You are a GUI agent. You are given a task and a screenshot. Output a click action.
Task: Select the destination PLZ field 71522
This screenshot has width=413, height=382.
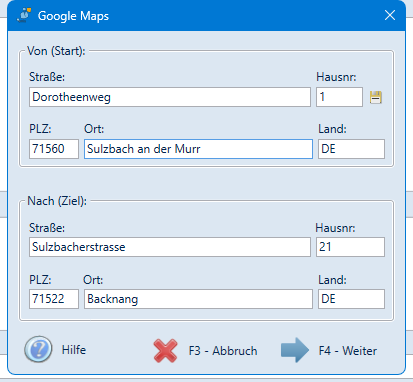54,299
